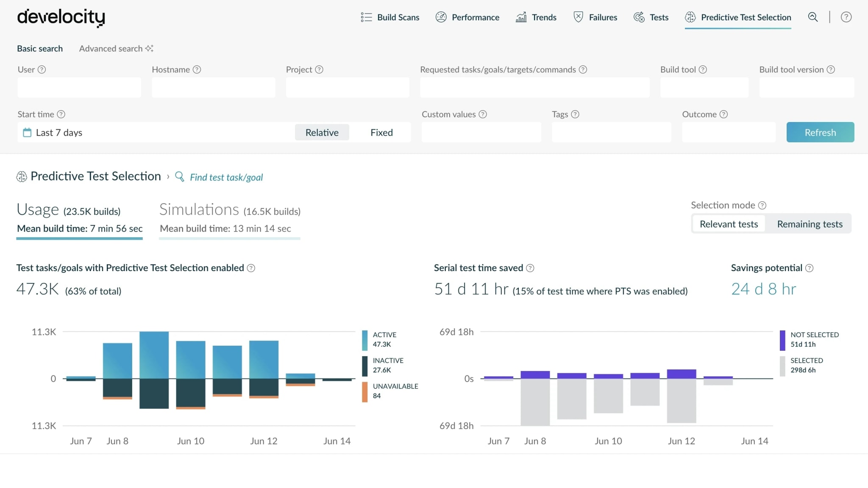Click the Tests gear icon
The width and height of the screenshot is (868, 488).
(x=639, y=17)
